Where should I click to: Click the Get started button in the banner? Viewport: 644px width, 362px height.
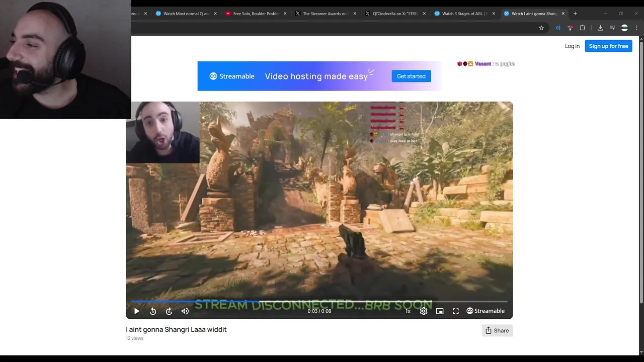pyautogui.click(x=411, y=76)
